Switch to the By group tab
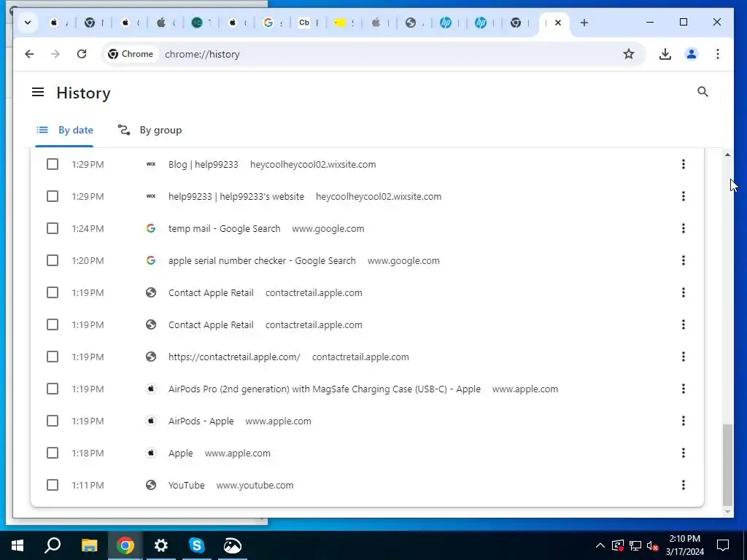This screenshot has width=747, height=560. (150, 130)
